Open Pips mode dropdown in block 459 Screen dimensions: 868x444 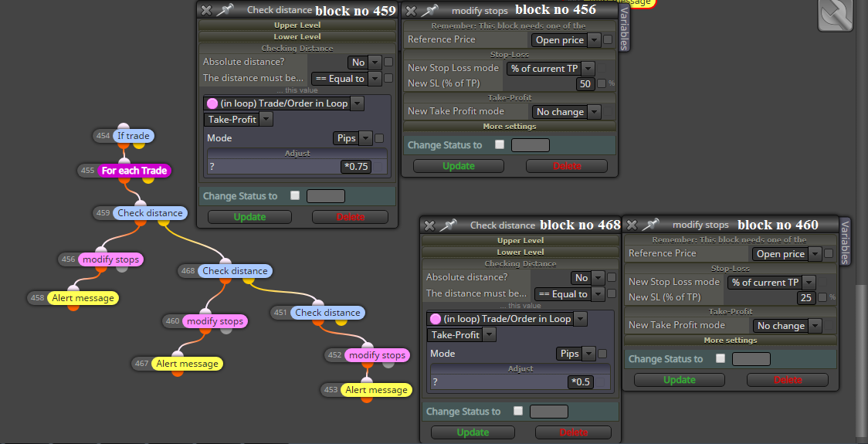click(353, 138)
